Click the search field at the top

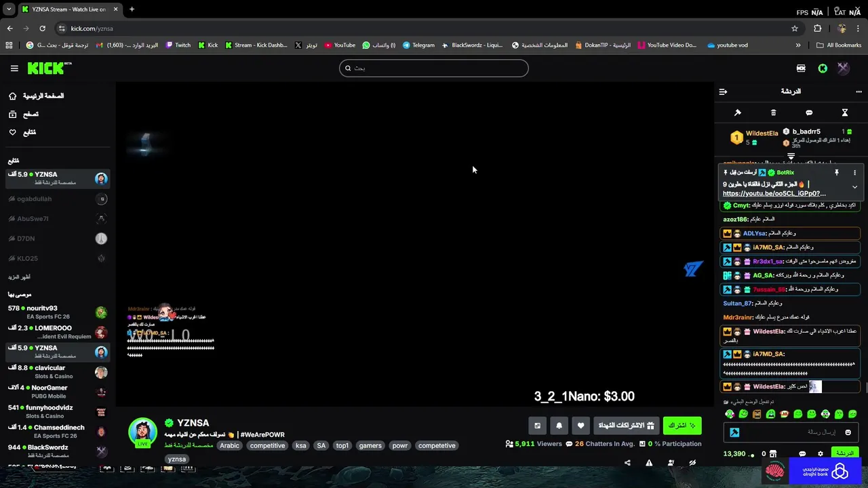coord(434,68)
